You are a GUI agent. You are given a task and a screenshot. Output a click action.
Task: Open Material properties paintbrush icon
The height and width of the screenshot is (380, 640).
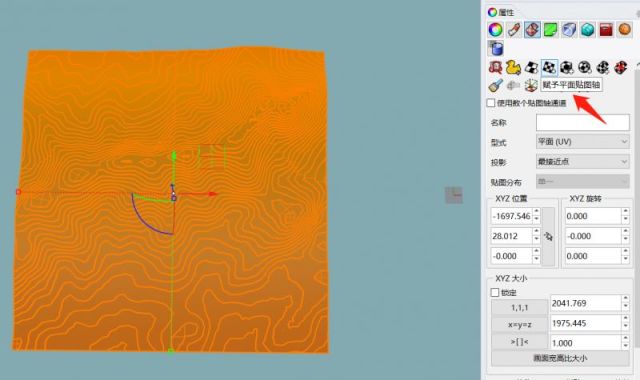tap(514, 30)
